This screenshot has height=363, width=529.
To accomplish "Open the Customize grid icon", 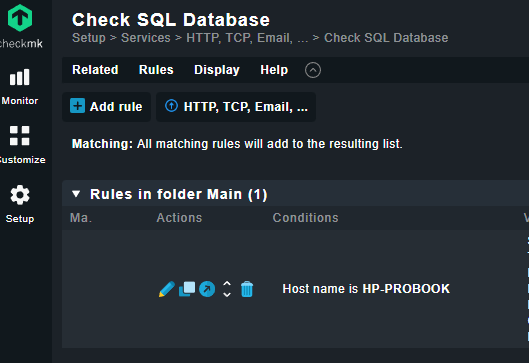I will pos(20,136).
